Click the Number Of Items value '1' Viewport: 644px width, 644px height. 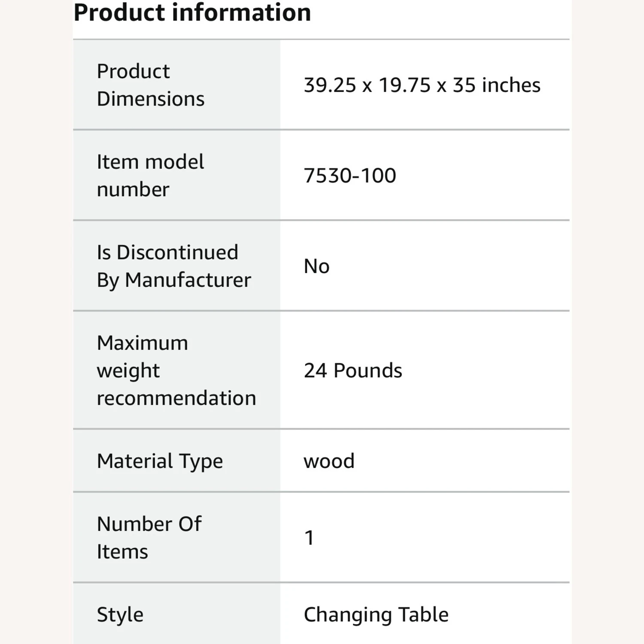coord(309,538)
